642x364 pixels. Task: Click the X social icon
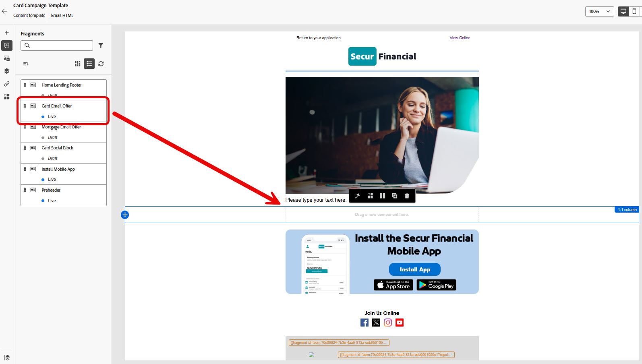coord(376,323)
